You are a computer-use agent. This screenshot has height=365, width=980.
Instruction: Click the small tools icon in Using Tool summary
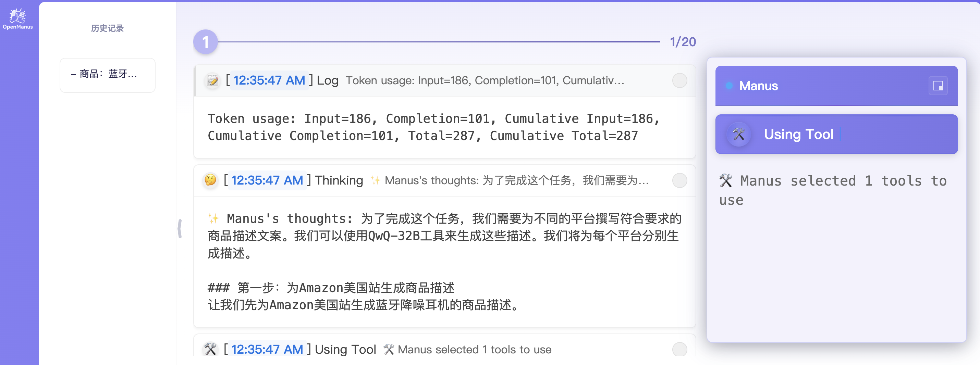389,349
